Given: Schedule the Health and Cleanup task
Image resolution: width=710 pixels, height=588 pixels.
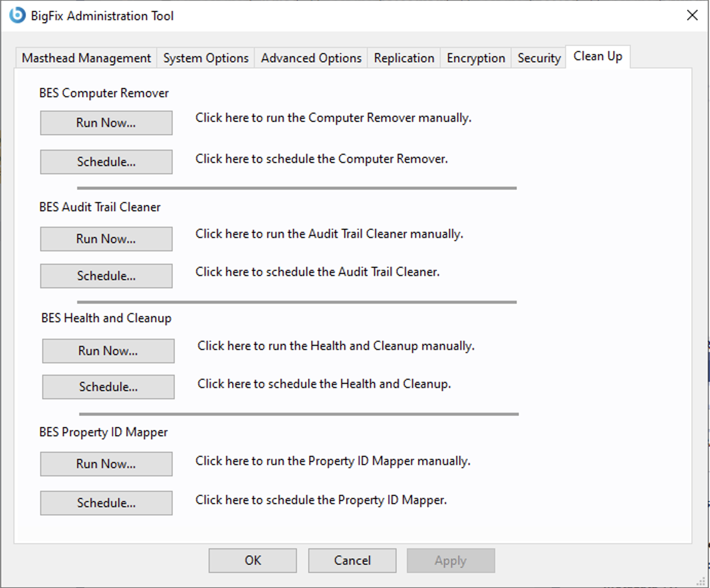Looking at the screenshot, I should (x=108, y=387).
